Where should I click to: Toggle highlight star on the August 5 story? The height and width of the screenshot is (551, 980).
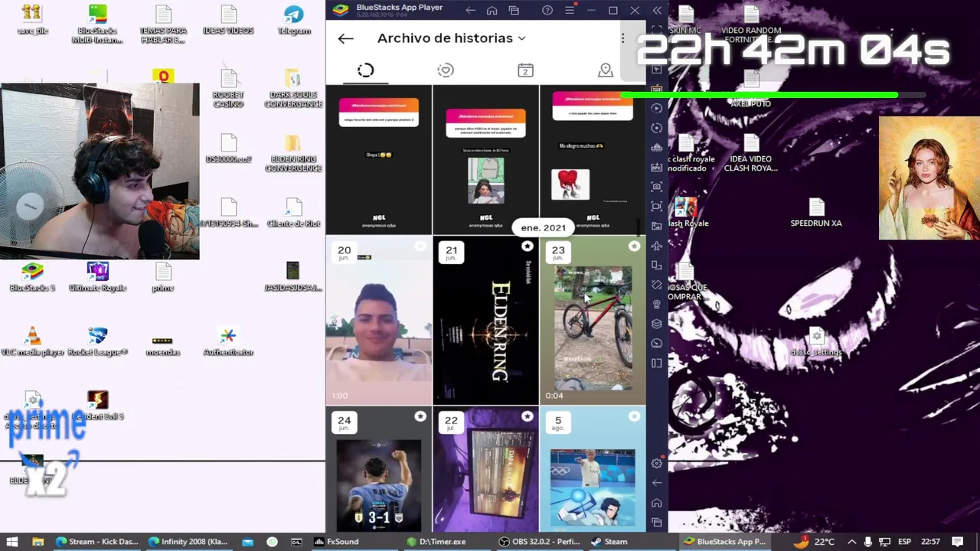pos(634,416)
